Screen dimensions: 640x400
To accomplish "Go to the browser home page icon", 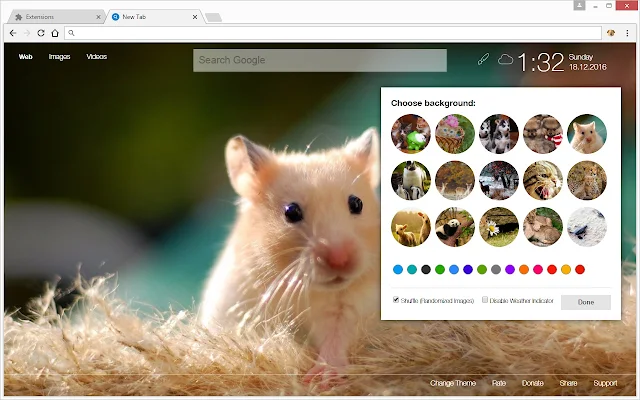I will pyautogui.click(x=55, y=33).
